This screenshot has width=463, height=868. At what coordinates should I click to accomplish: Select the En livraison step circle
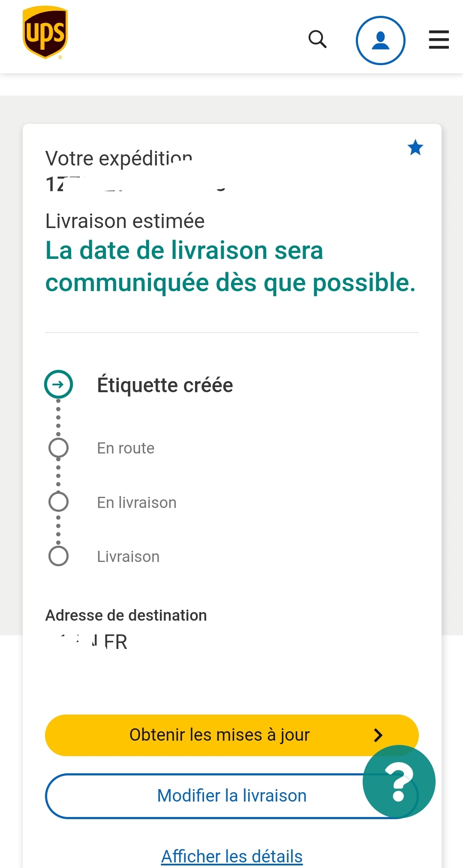(58, 502)
